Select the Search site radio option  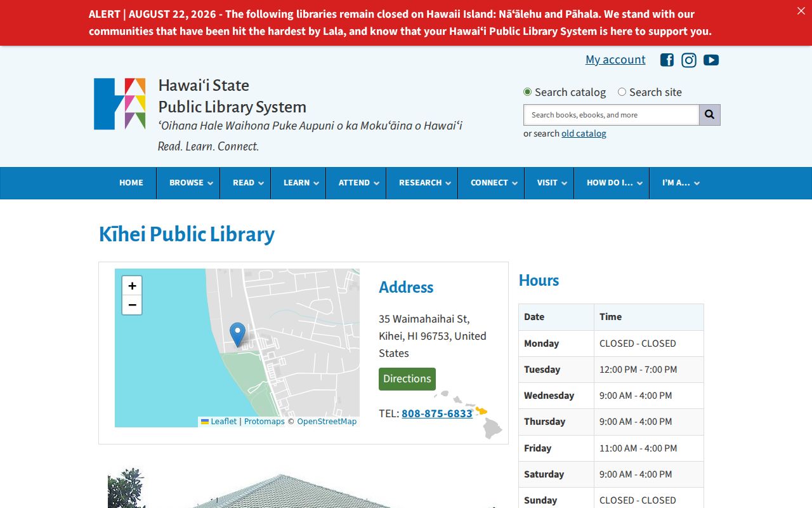(x=622, y=92)
